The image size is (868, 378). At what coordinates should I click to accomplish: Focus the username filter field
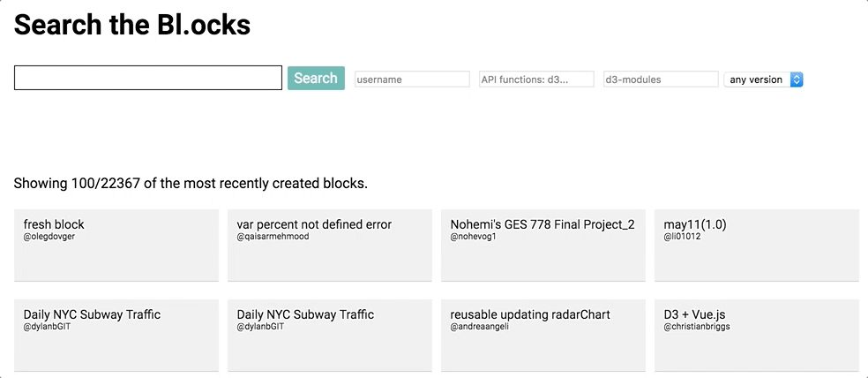pyautogui.click(x=412, y=79)
